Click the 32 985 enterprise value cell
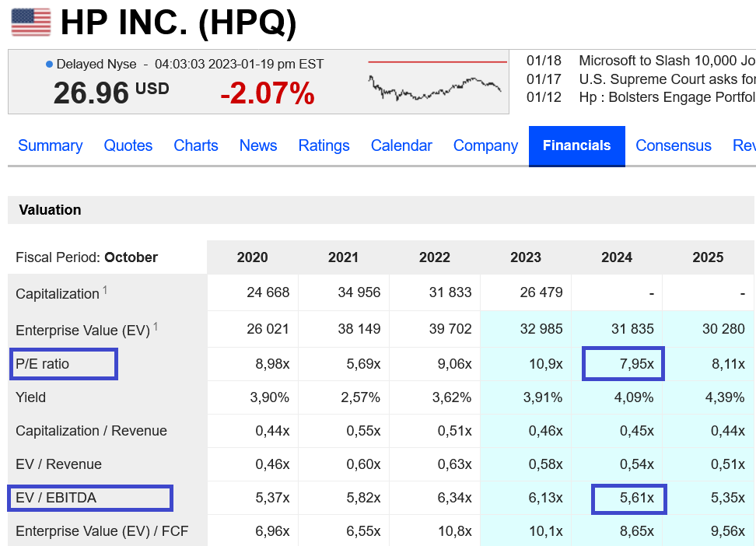 [541, 329]
